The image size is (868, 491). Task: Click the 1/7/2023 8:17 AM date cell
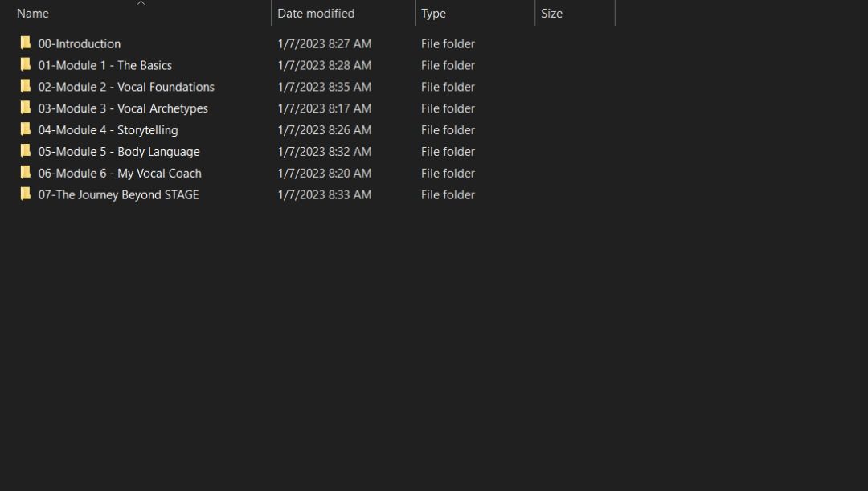[324, 108]
